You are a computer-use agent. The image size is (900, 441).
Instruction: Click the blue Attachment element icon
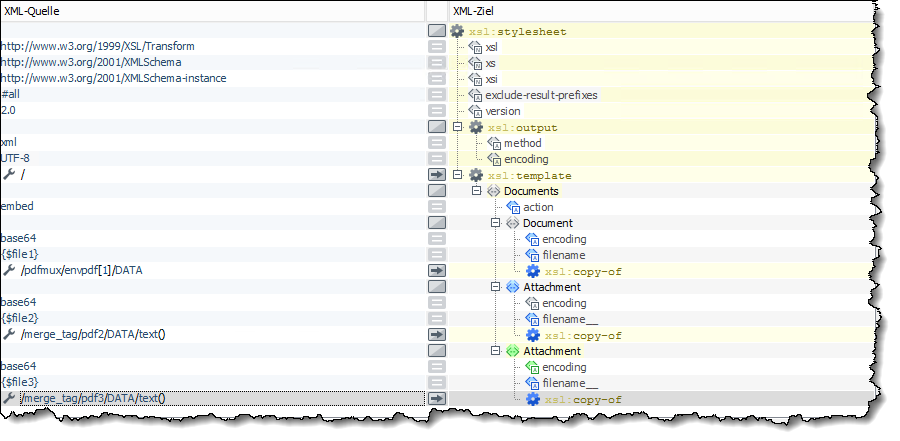(512, 287)
